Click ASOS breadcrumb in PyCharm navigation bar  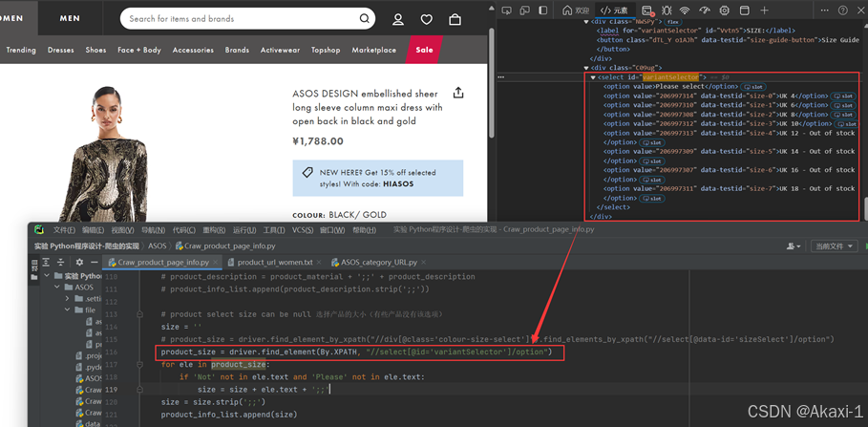point(158,246)
